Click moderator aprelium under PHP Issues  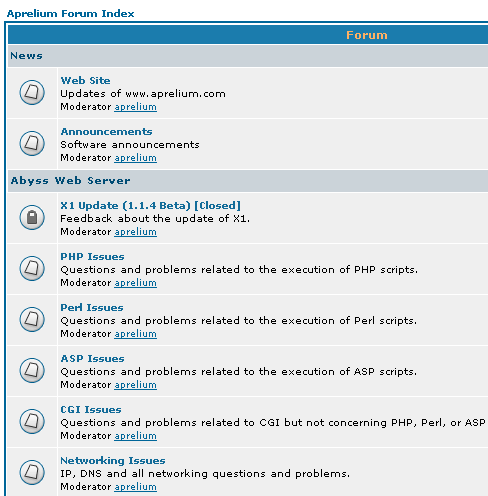135,283
